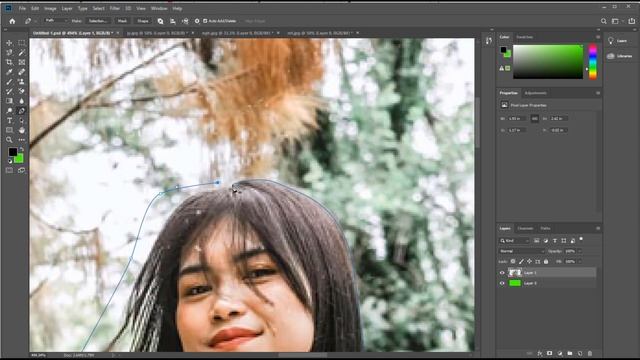
Task: Open the Properties panel menu
Action: 598,93
